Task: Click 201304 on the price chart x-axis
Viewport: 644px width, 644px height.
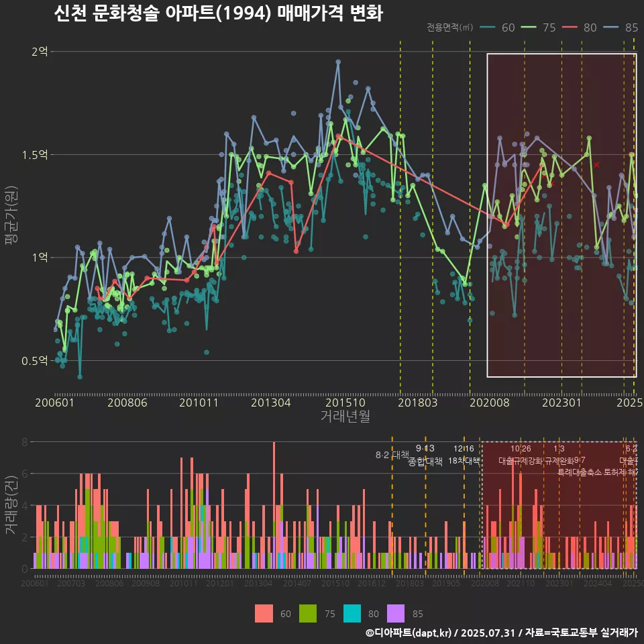Action: [x=271, y=402]
